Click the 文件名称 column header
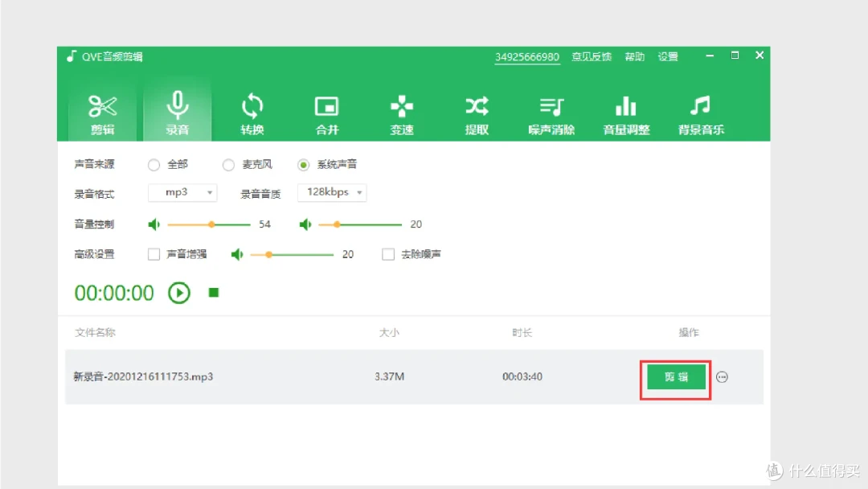This screenshot has width=868, height=489. [x=95, y=332]
